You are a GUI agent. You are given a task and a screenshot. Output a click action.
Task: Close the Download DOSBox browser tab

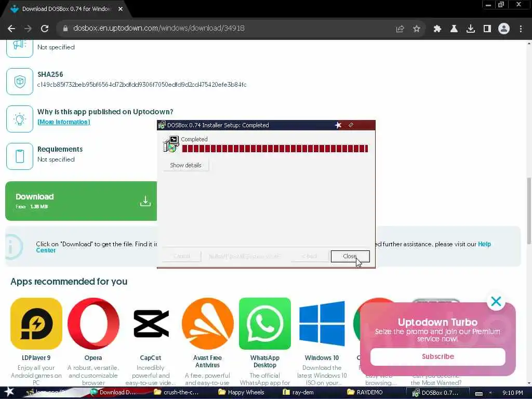click(121, 9)
